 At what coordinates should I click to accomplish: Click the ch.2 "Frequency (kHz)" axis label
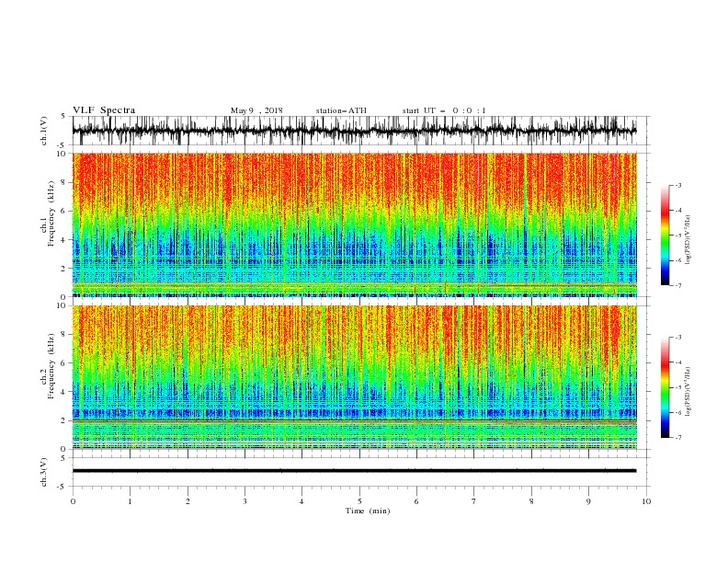click(x=51, y=366)
